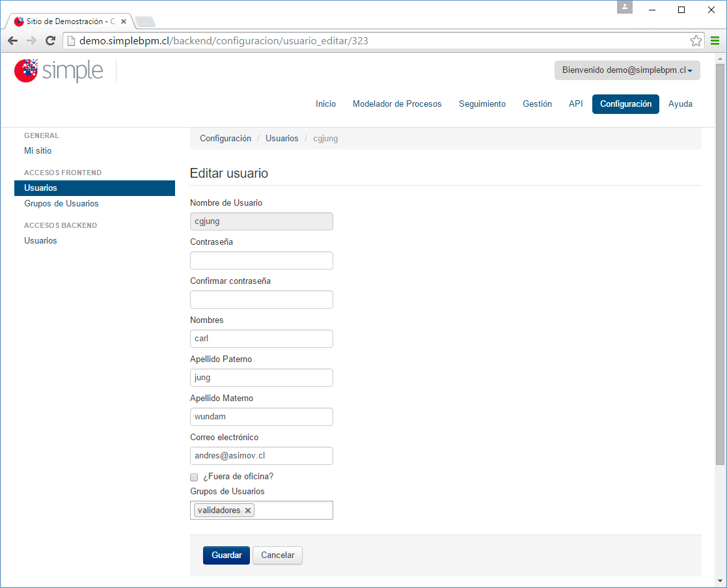Remove the validadores tag with its x icon

click(x=247, y=510)
